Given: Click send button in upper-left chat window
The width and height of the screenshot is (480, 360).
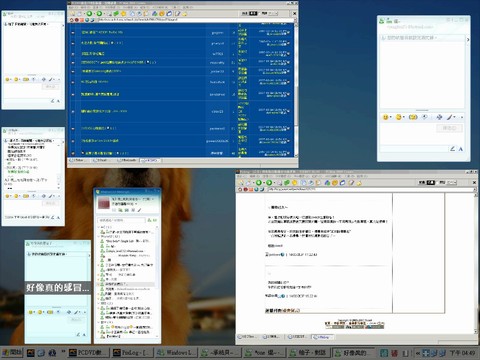Looking at the screenshot, I should point(50,86).
